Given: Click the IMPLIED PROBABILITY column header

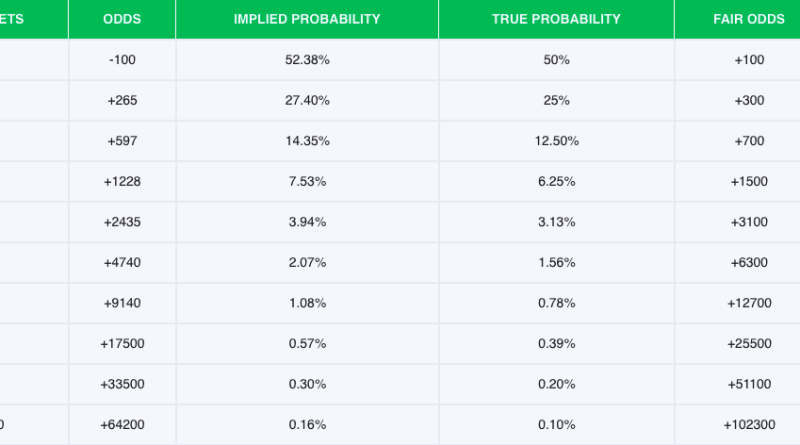Looking at the screenshot, I should [x=306, y=19].
